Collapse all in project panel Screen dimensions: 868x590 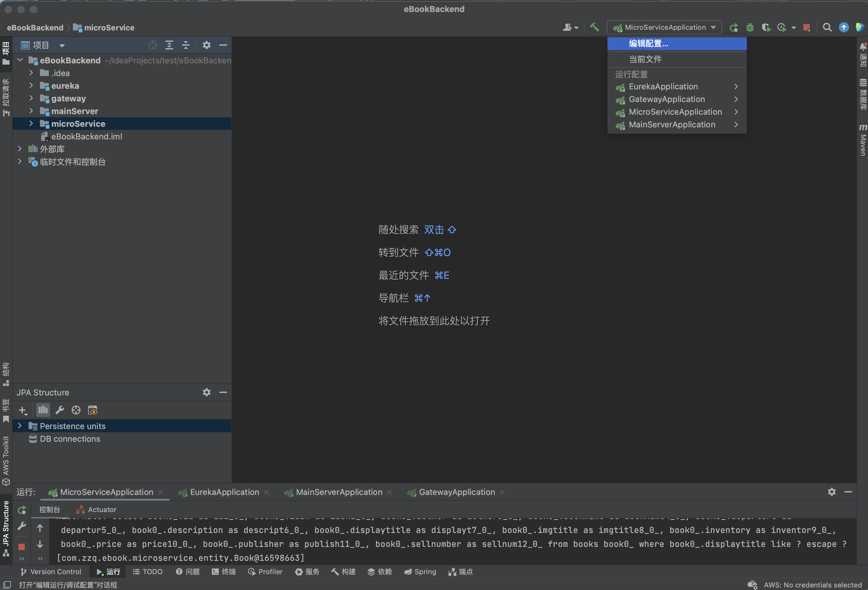(186, 45)
